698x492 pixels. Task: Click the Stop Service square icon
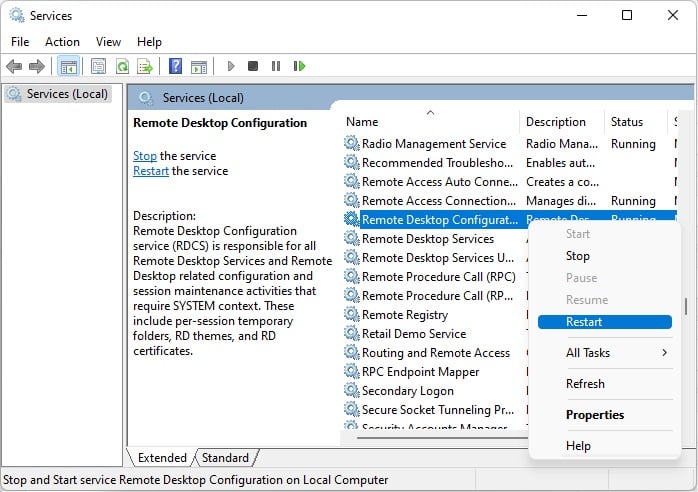253,66
